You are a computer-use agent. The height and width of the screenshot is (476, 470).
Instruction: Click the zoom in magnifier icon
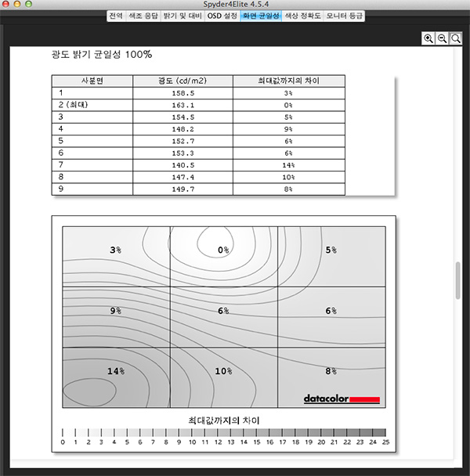[428, 38]
